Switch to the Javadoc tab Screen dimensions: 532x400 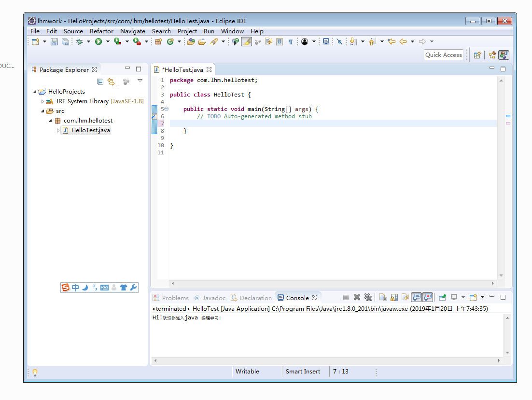point(210,298)
